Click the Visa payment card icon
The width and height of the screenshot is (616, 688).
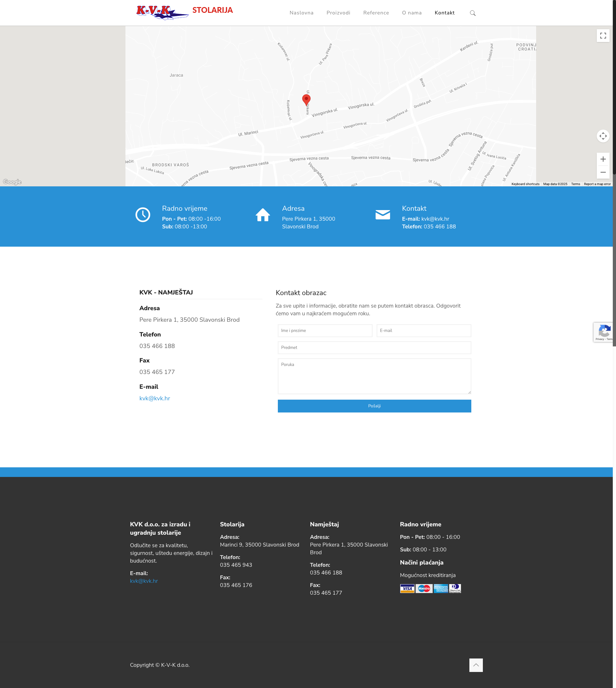pyautogui.click(x=407, y=589)
